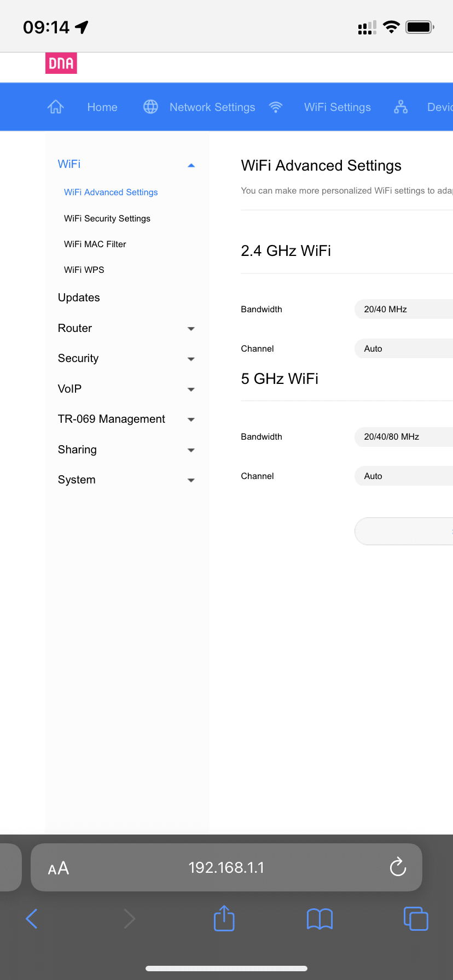This screenshot has height=980, width=453.
Task: Expand the TR-069 Management section
Action: pyautogui.click(x=191, y=419)
